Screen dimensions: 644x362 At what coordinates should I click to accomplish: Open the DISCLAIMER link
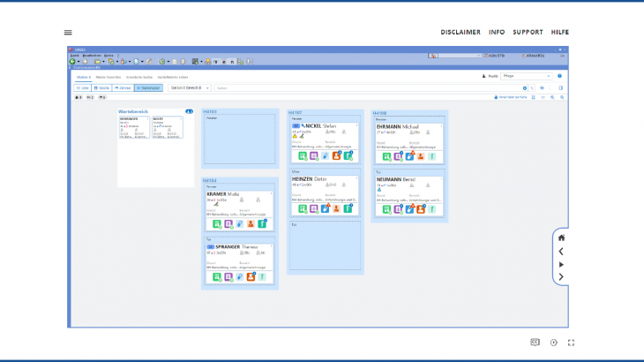(461, 33)
